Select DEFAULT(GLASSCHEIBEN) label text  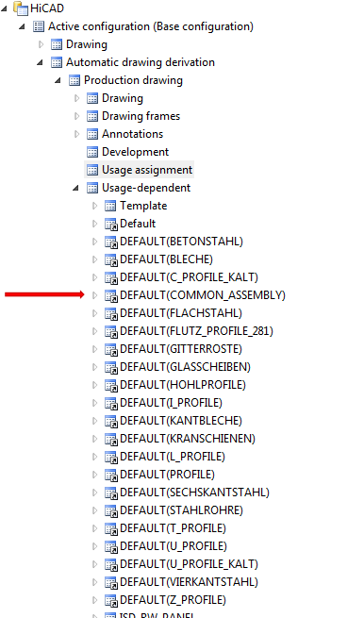coord(185,367)
